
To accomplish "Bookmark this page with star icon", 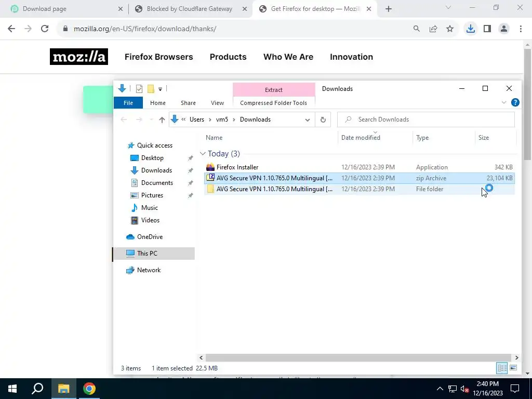I will (x=450, y=29).
